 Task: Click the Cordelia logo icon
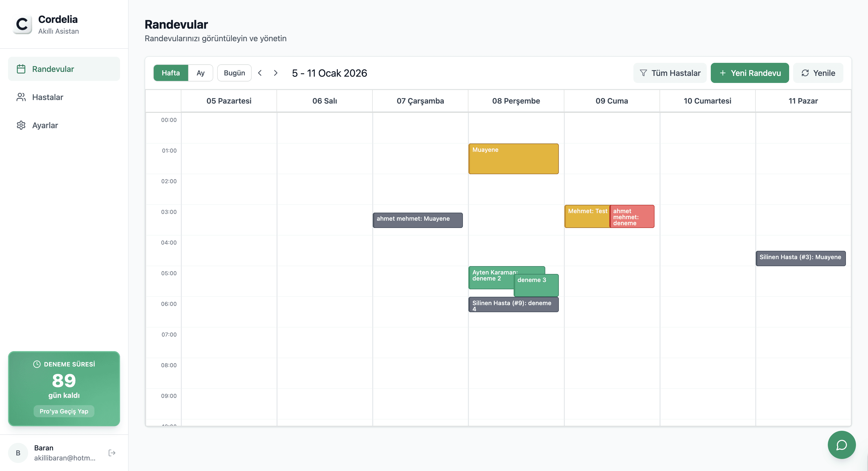tap(22, 25)
